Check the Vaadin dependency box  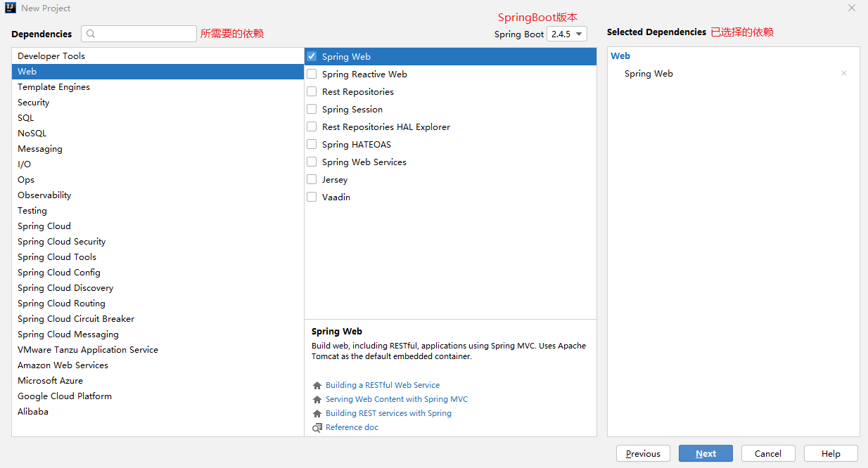tap(312, 197)
